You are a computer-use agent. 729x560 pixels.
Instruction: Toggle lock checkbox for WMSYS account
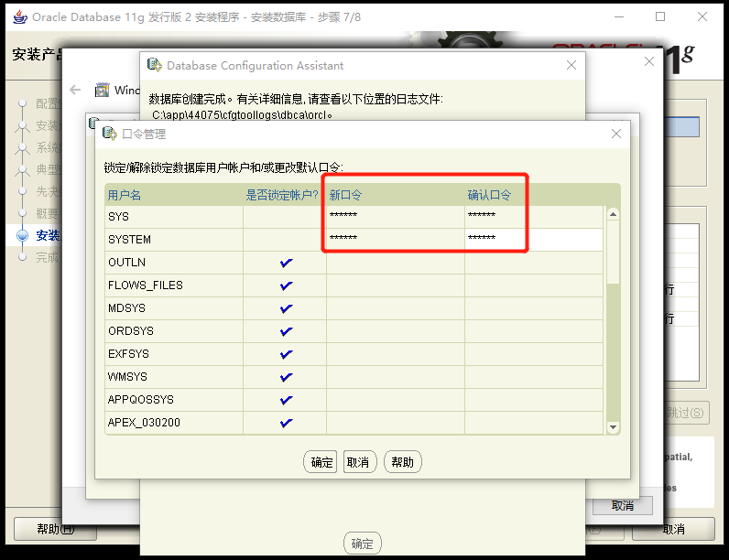[286, 377]
